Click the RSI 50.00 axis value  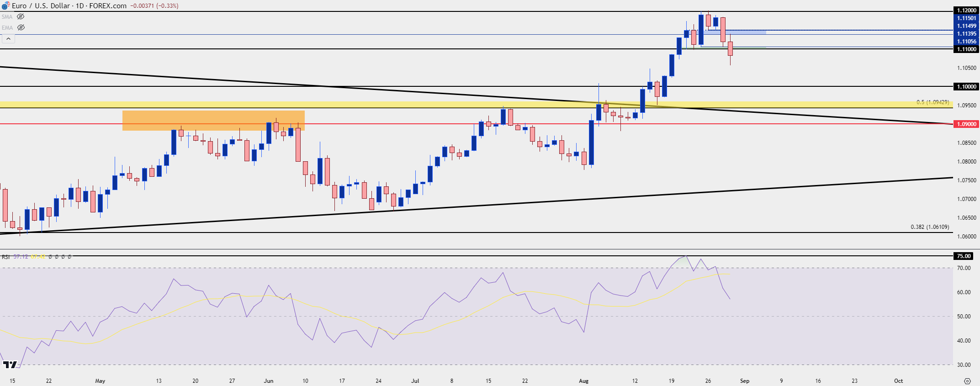pos(964,317)
